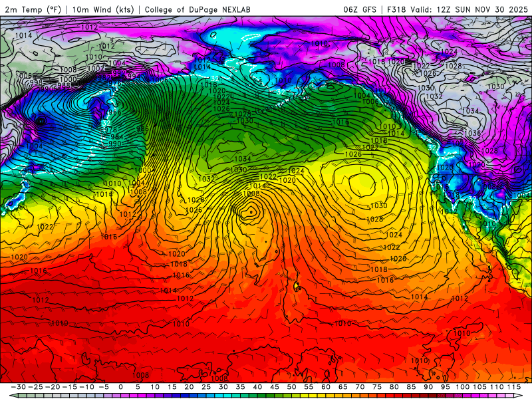Click the 50 value on temperature scale

[x=291, y=387]
